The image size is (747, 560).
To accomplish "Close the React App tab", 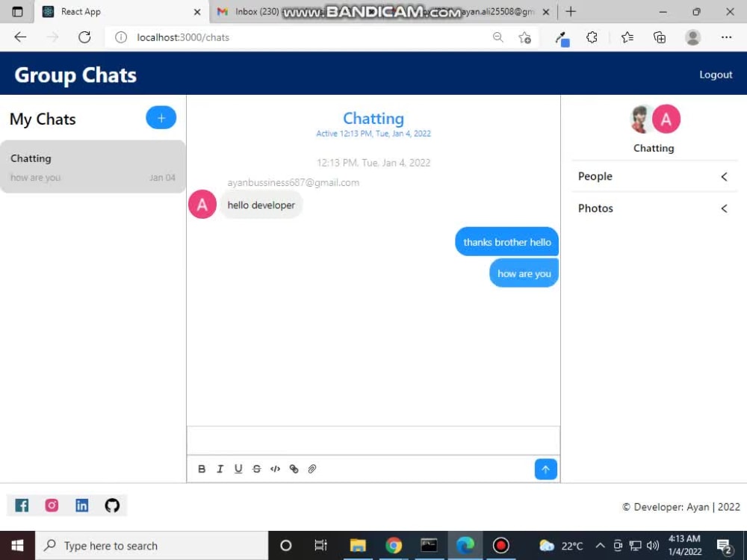I will pyautogui.click(x=197, y=12).
